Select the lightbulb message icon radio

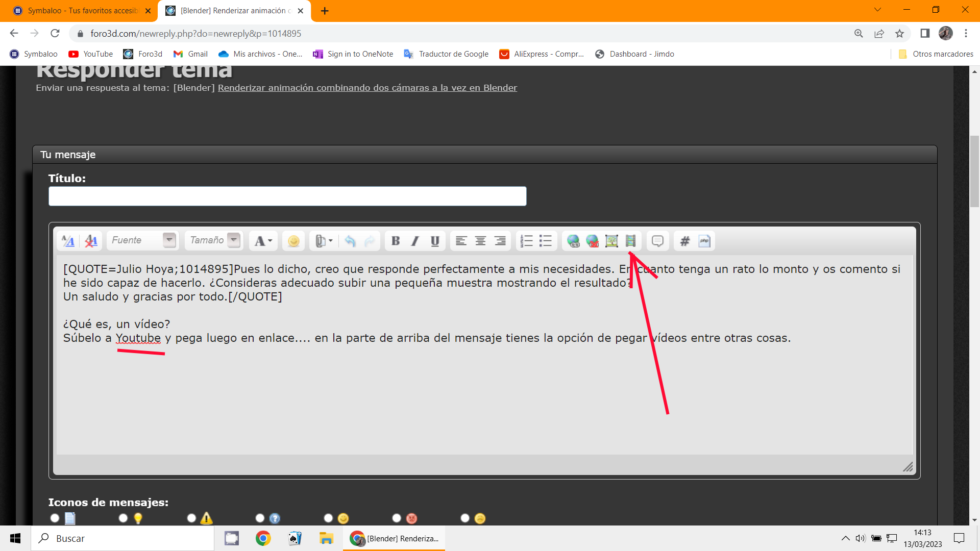[123, 518]
